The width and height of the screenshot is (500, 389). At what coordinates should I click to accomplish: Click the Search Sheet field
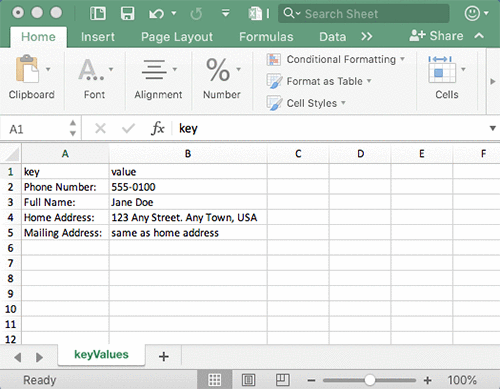(x=363, y=14)
